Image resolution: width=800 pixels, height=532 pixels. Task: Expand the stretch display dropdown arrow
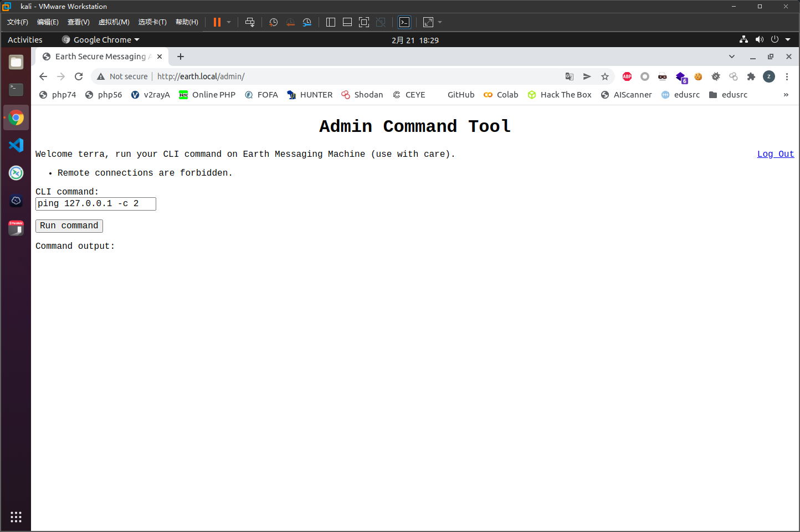[x=440, y=22]
